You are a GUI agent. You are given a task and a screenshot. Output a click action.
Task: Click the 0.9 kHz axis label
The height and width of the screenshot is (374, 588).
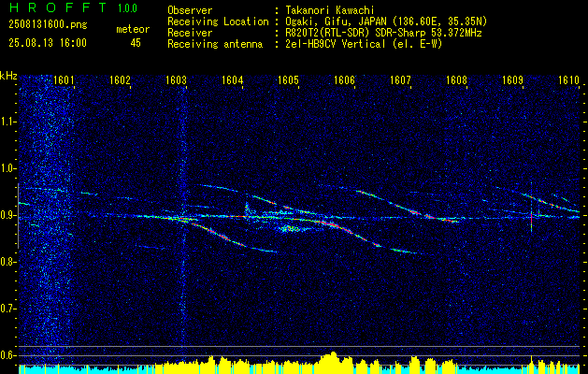[7, 215]
